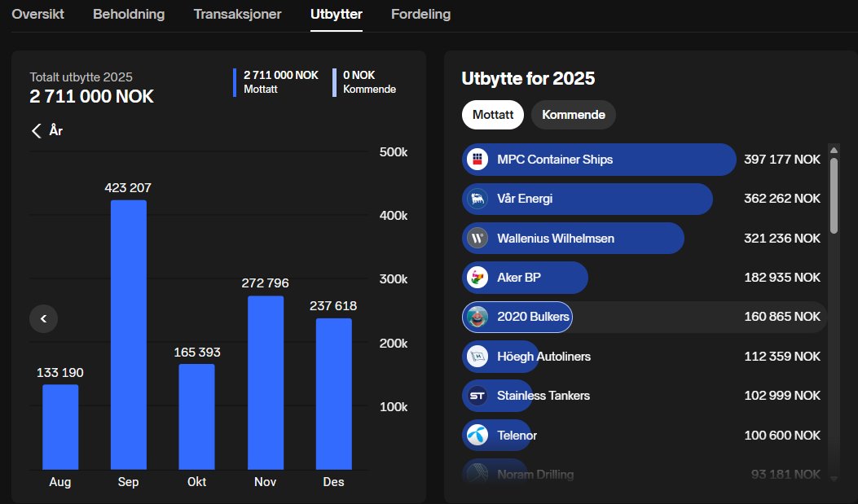Click the 423 207 value label above Sep
Image resolution: width=858 pixels, height=504 pixels.
tap(128, 188)
